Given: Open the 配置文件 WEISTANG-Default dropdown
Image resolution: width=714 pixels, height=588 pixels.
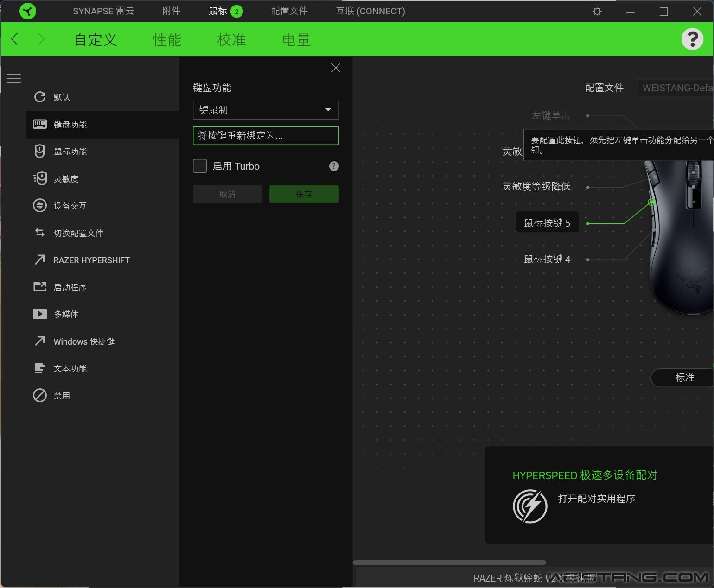Looking at the screenshot, I should pos(675,88).
